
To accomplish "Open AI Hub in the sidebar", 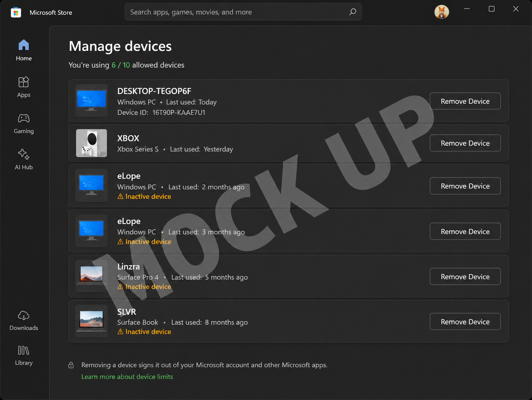I will coord(24,159).
